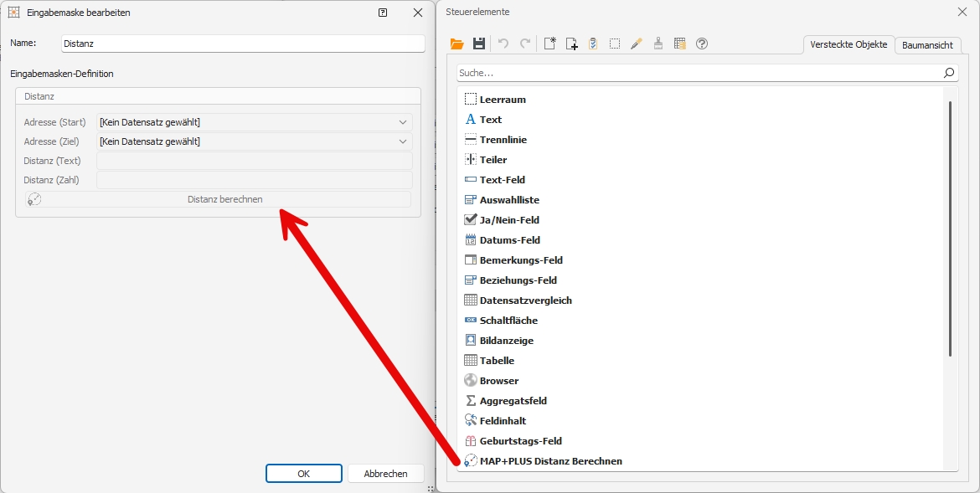Select MAP+PLUS Distanz Berechnen in list
The height and width of the screenshot is (493, 980).
pos(550,461)
